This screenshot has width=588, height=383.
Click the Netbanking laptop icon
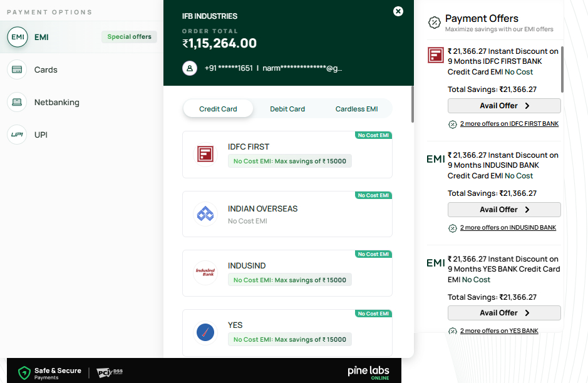tap(18, 102)
